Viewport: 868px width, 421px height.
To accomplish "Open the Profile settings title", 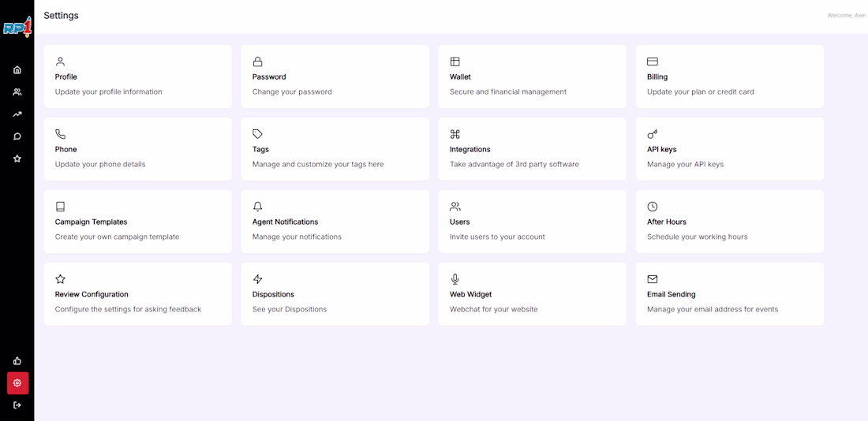I will [65, 77].
